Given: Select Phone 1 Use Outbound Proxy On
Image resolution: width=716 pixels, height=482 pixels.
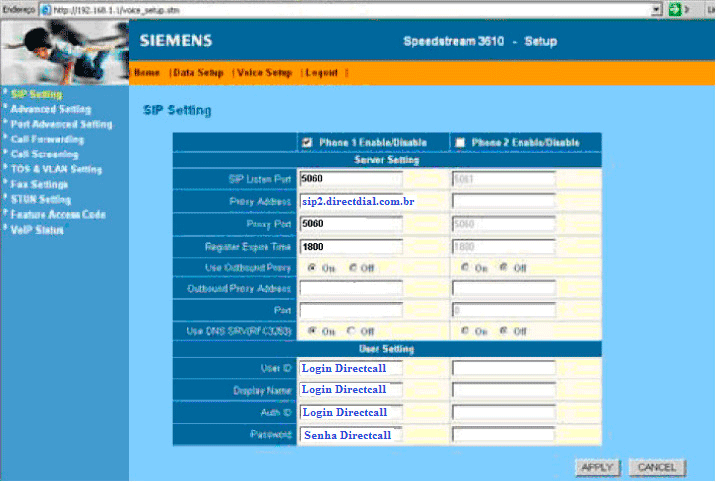Looking at the screenshot, I should [x=312, y=267].
